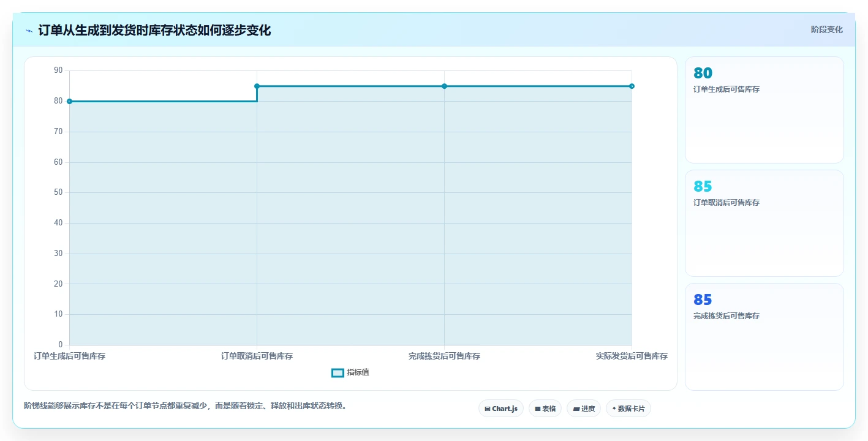Select the 表格 tag chip
The height and width of the screenshot is (441, 868).
coord(545,409)
